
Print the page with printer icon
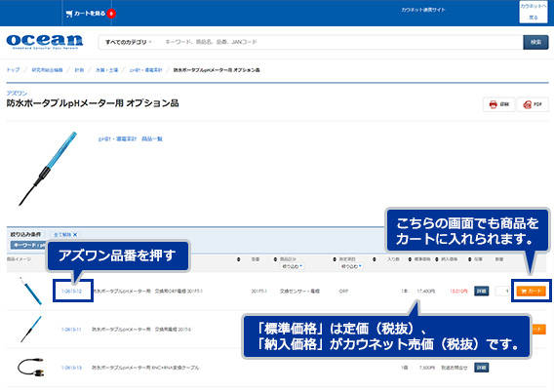(499, 104)
